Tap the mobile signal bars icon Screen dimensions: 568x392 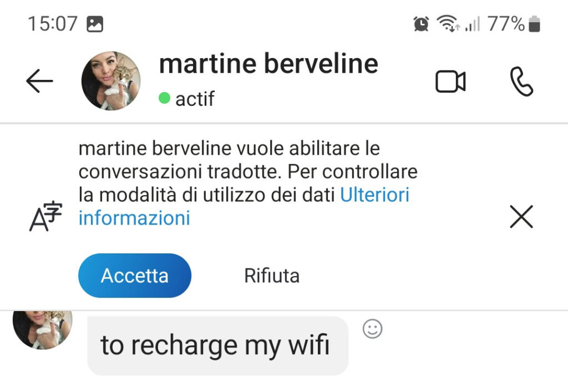click(473, 24)
